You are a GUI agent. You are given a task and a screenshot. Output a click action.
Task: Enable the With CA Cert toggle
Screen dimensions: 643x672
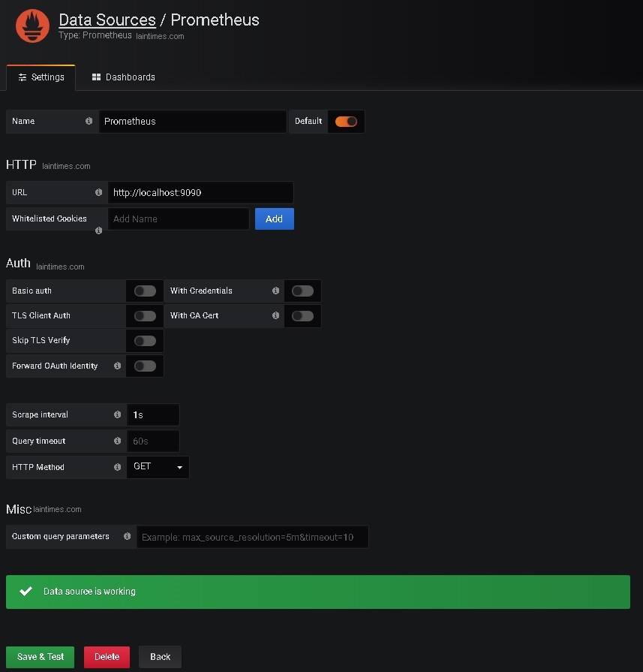(x=302, y=316)
